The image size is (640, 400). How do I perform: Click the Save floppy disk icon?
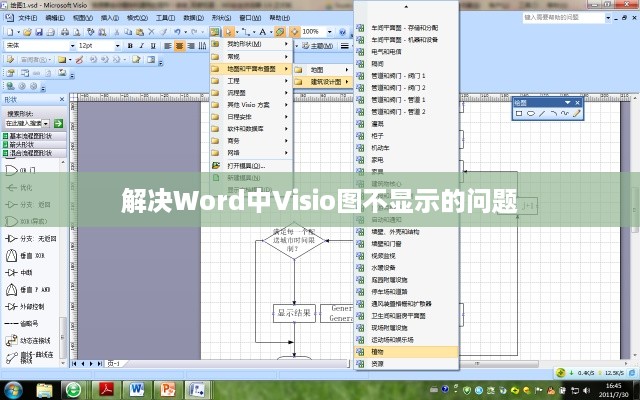[x=39, y=32]
